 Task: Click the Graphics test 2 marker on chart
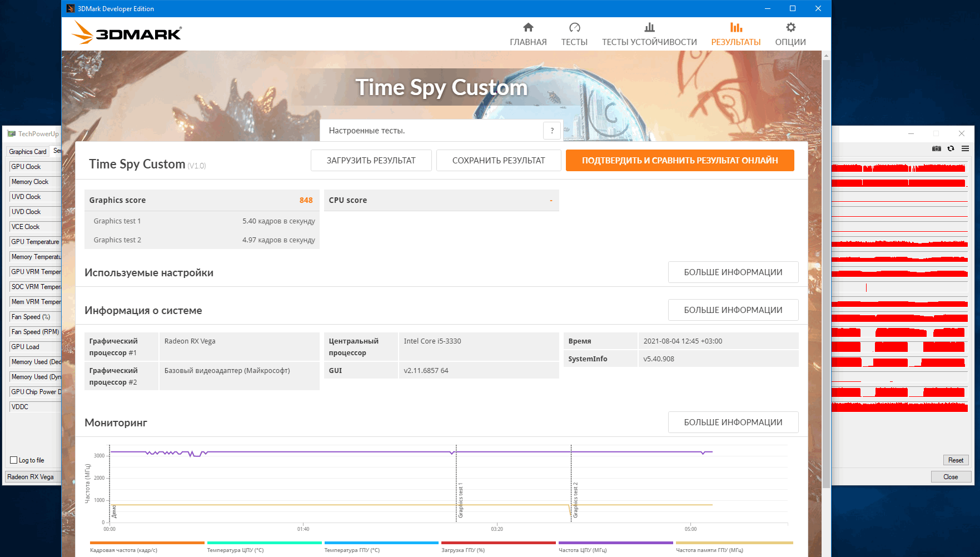575,500
